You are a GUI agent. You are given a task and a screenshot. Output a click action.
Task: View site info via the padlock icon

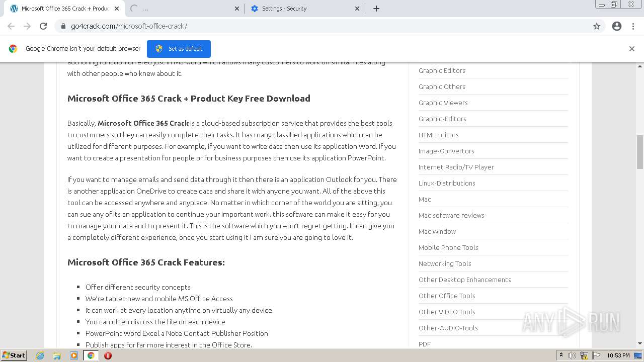click(63, 26)
